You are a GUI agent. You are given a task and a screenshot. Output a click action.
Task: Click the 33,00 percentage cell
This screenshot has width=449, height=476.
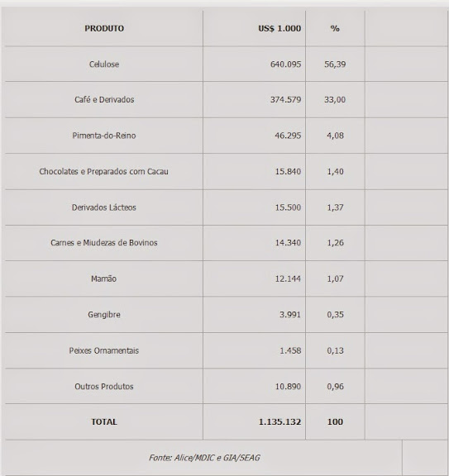335,99
